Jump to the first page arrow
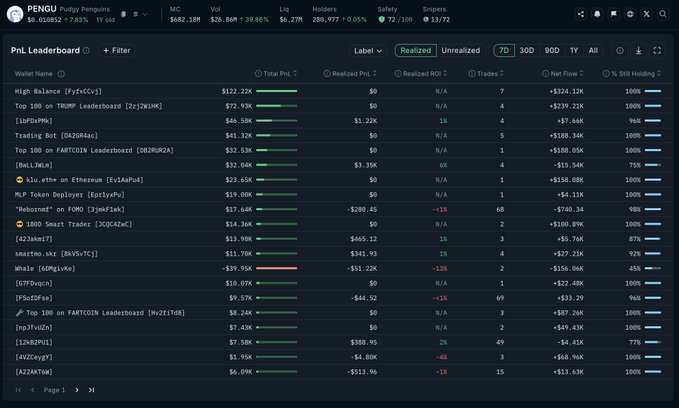Image resolution: width=679 pixels, height=408 pixels. click(x=18, y=390)
